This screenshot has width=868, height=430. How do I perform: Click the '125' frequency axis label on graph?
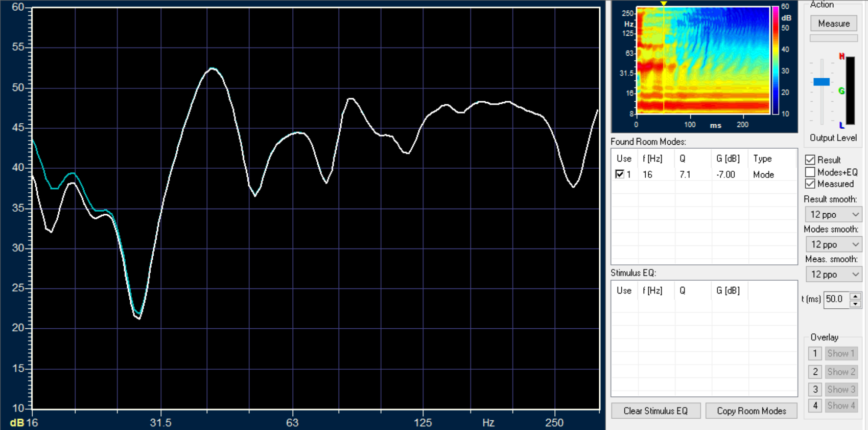423,423
